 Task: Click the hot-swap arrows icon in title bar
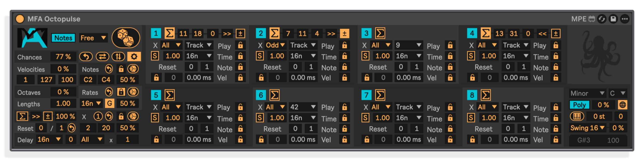[602, 19]
